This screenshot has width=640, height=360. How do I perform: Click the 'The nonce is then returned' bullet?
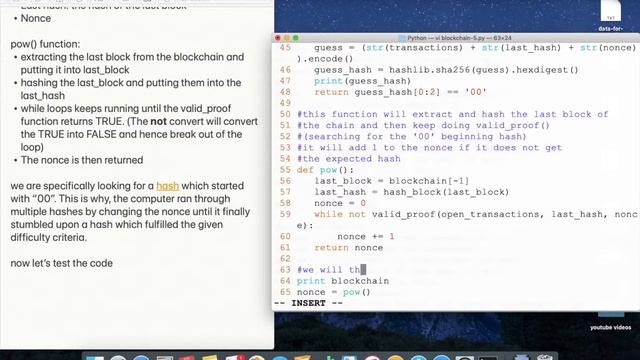tap(82, 160)
